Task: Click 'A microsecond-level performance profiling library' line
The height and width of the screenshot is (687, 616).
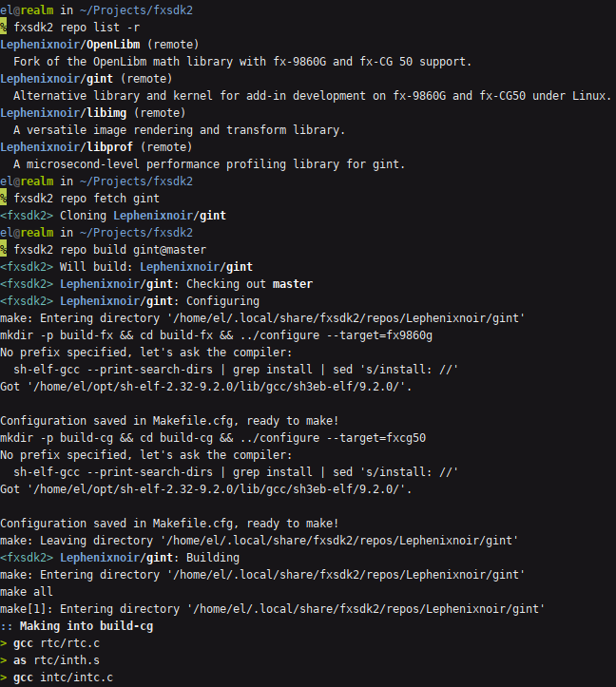Action: click(209, 163)
